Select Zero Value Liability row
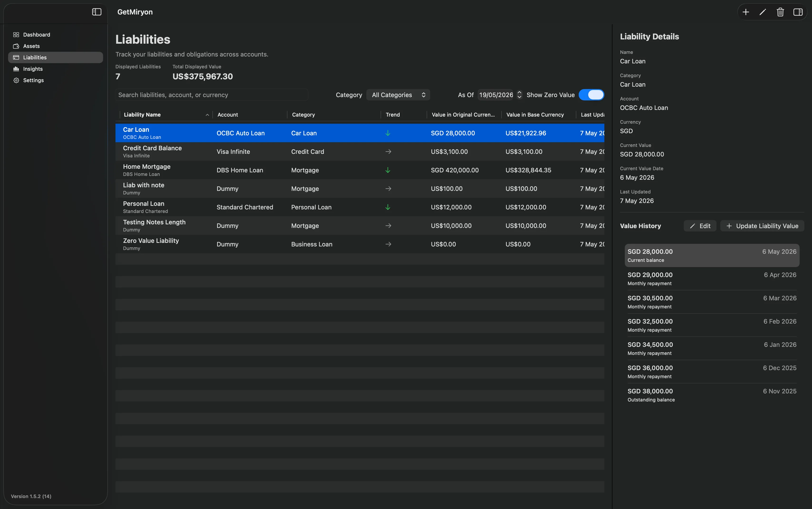This screenshot has width=812, height=509. click(x=360, y=244)
